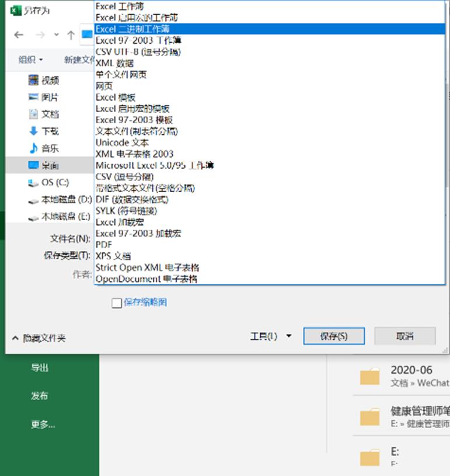Click 取消 button
This screenshot has height=476, width=450.
(x=405, y=336)
